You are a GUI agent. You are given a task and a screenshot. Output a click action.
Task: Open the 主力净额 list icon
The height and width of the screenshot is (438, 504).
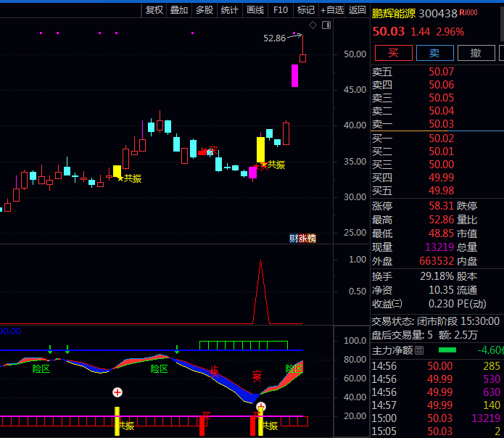418,350
